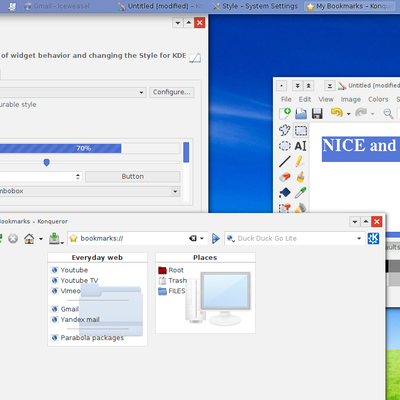The height and width of the screenshot is (400, 400).
Task: Open the Youtube bookmark
Action: 69,270
